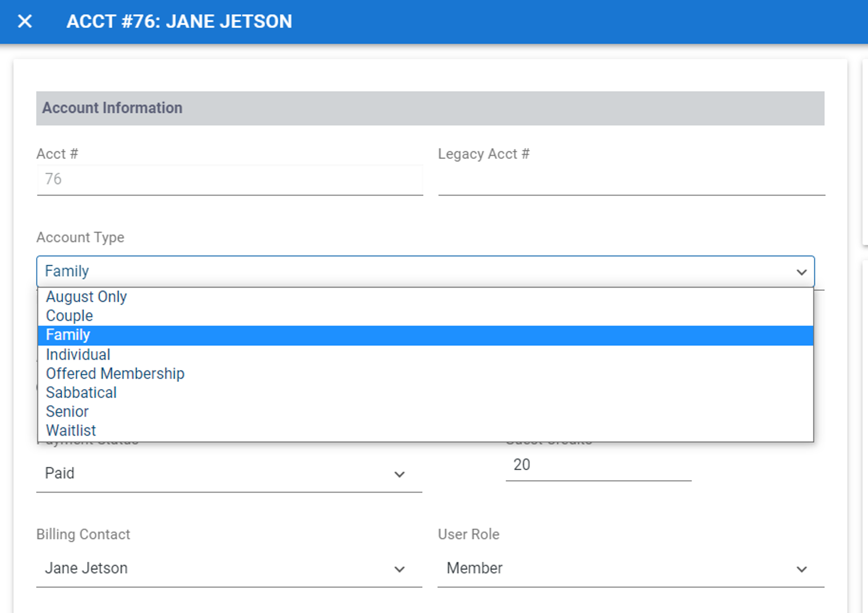Click the Acct # field showing 76
The height and width of the screenshot is (613, 868).
click(230, 180)
